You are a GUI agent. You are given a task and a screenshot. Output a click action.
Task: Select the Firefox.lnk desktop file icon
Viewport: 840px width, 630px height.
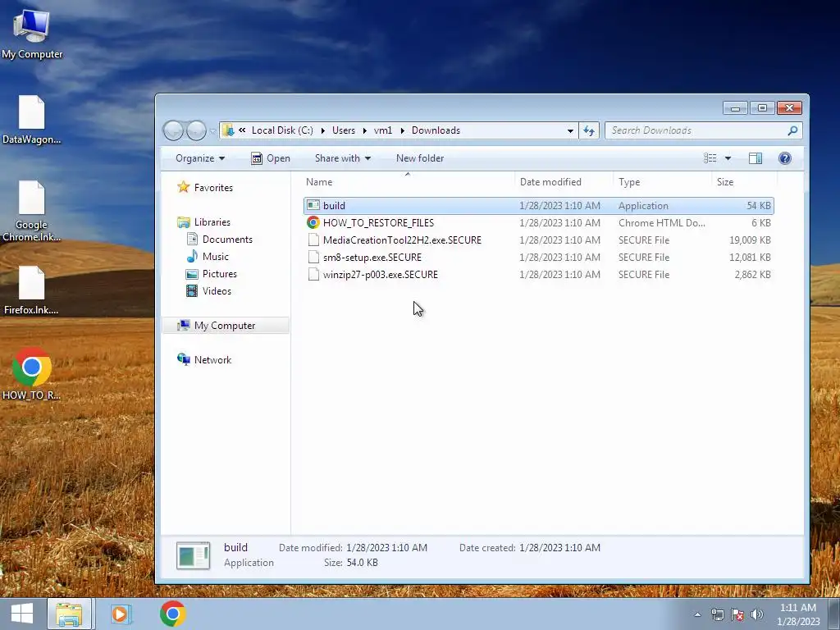coord(32,290)
